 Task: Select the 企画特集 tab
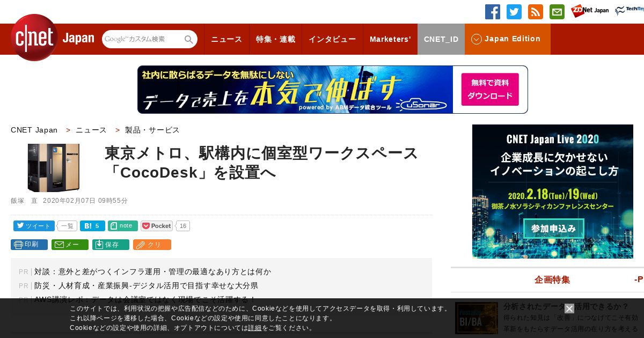click(x=552, y=280)
